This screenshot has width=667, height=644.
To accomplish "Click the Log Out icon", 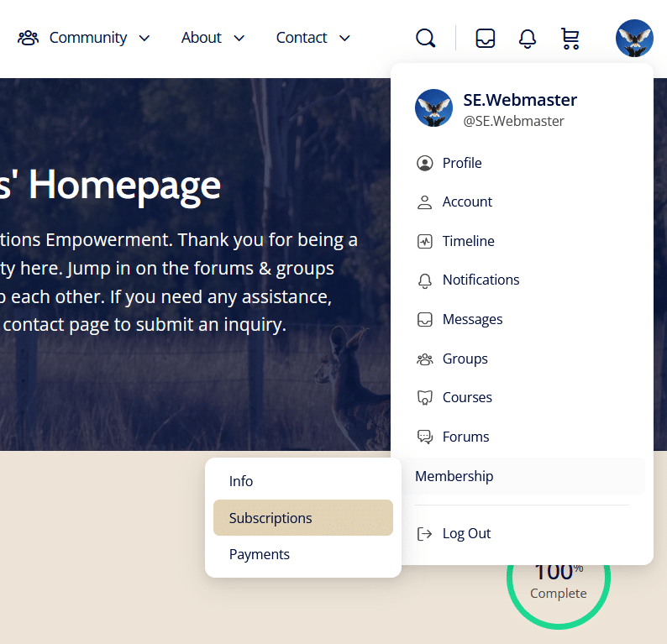I will pos(425,533).
